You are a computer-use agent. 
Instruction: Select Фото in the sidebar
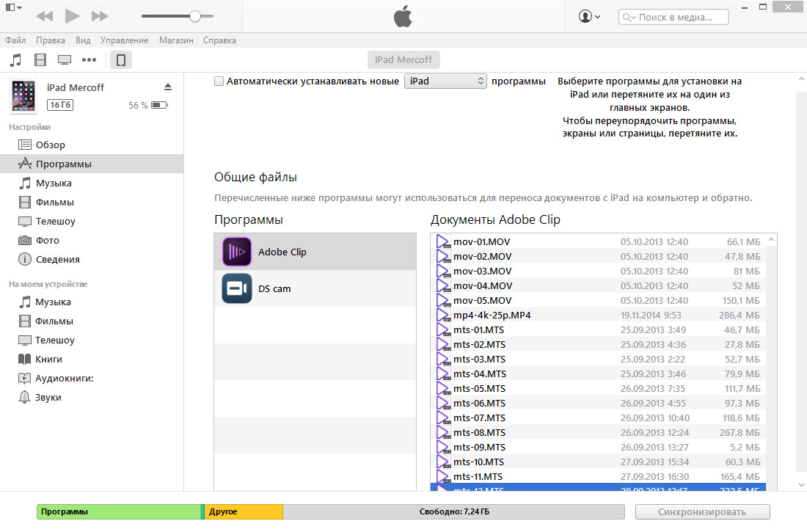(92, 240)
